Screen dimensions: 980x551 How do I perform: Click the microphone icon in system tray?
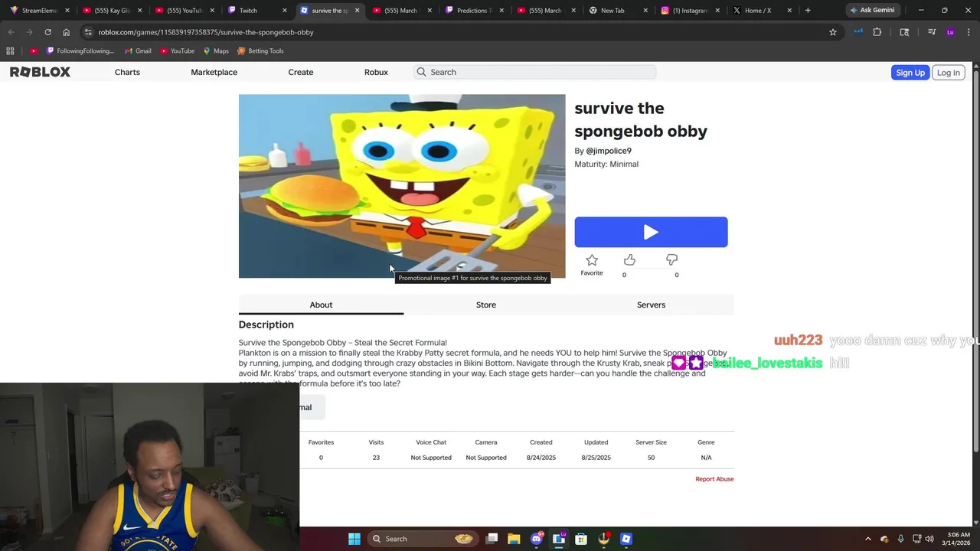coord(900,539)
